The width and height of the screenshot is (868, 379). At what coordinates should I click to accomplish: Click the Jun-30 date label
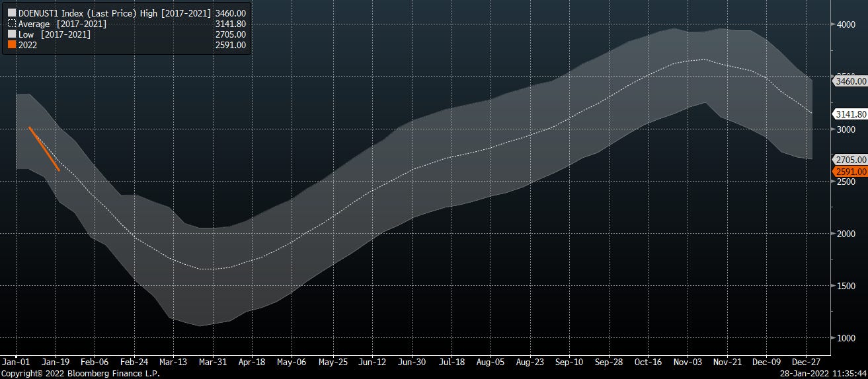click(411, 362)
